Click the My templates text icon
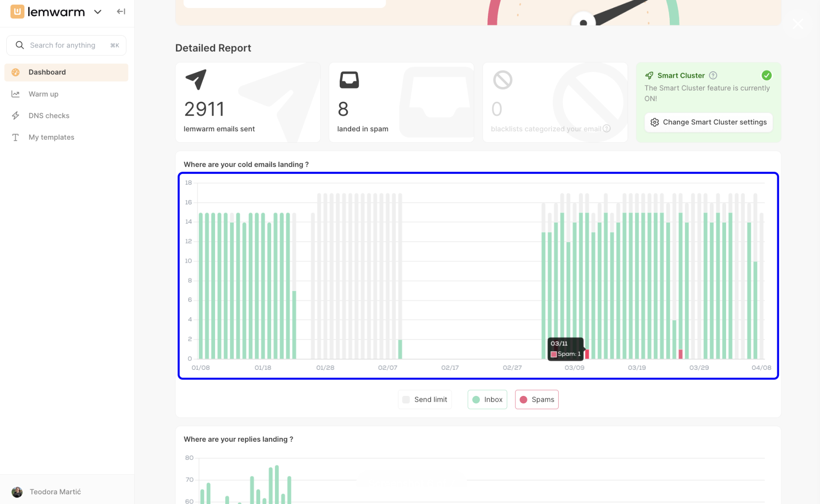 (x=16, y=137)
